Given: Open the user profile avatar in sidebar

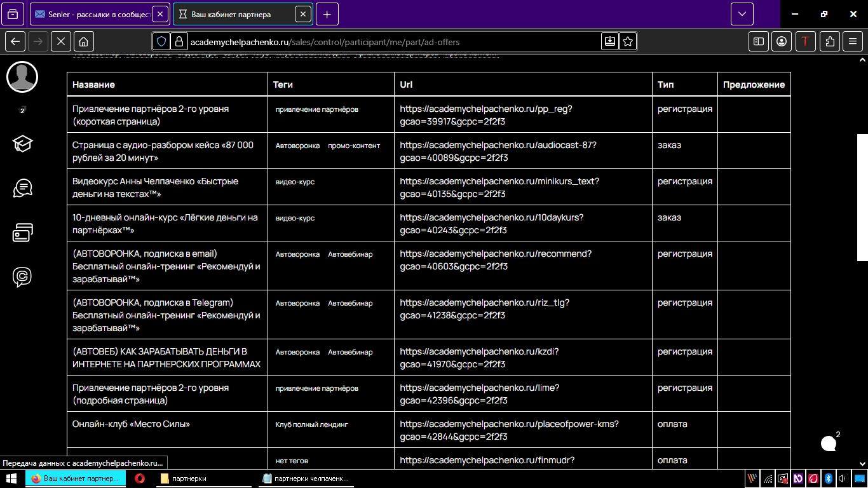Looking at the screenshot, I should click(22, 78).
